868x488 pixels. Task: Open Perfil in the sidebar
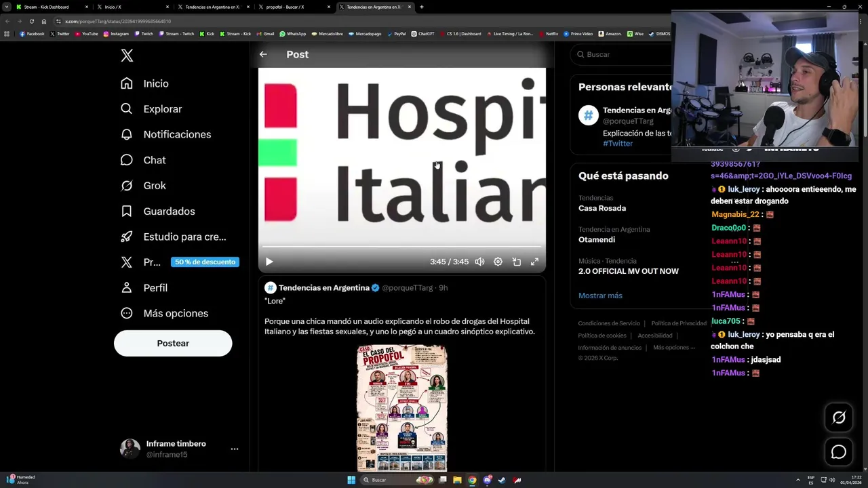144,288
